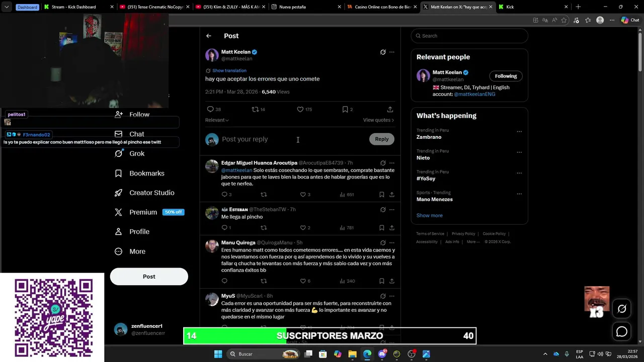
Task: Open more options for Zambrano trend
Action: pos(519,132)
